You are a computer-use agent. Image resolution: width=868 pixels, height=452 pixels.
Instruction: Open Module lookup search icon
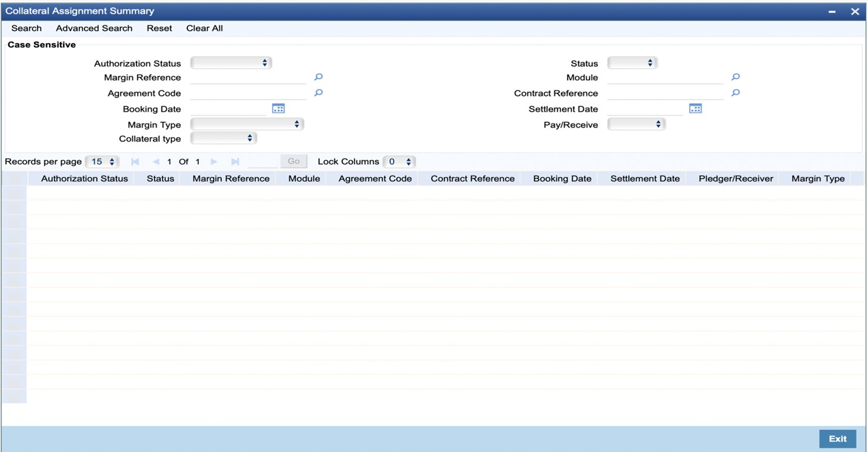click(735, 77)
